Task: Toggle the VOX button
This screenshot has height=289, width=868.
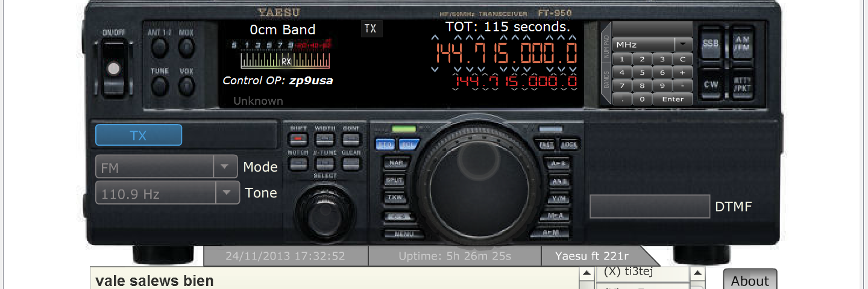Action: pyautogui.click(x=187, y=86)
